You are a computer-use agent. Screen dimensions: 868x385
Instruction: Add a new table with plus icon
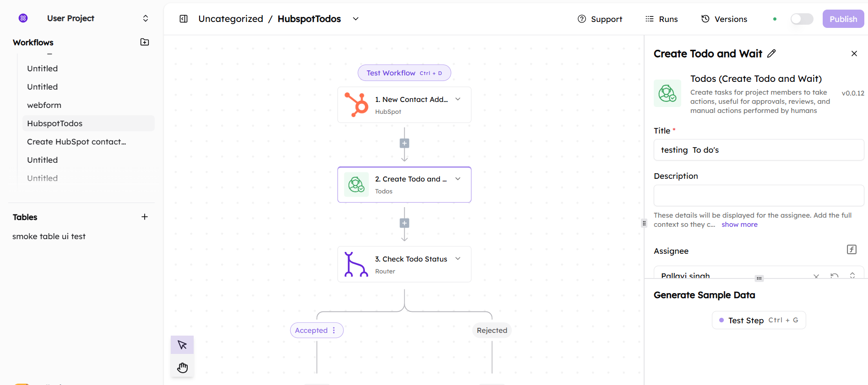tap(145, 217)
